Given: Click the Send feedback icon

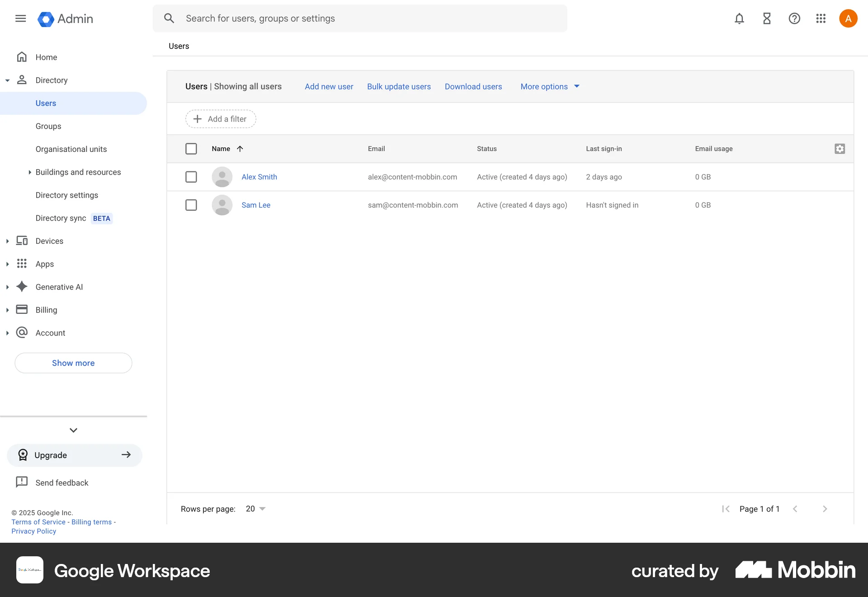Looking at the screenshot, I should tap(22, 482).
